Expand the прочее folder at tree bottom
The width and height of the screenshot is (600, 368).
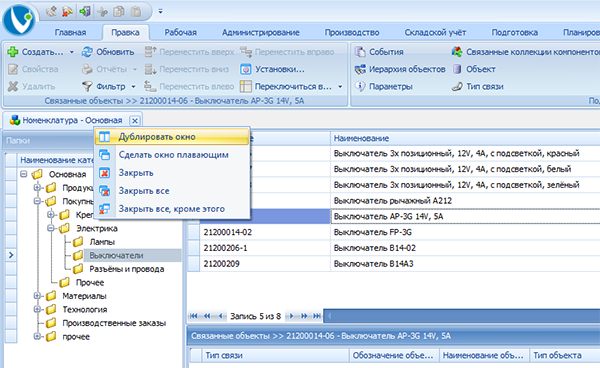click(37, 337)
